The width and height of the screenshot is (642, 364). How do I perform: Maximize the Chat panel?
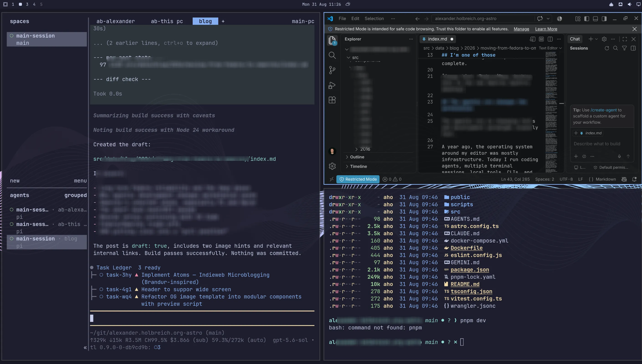click(625, 39)
